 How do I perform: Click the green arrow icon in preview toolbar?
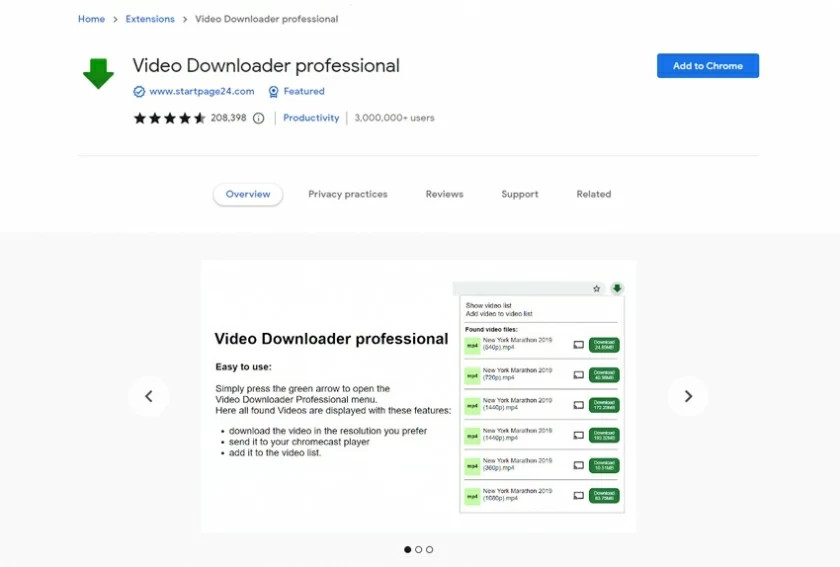617,288
